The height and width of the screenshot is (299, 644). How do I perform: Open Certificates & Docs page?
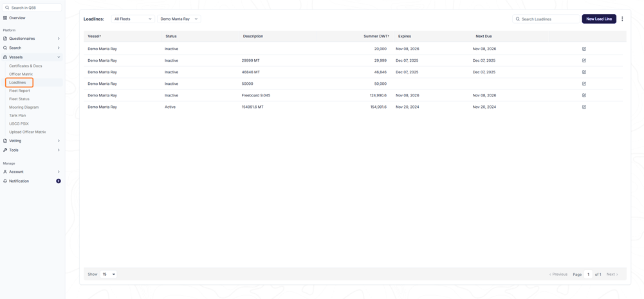26,66
